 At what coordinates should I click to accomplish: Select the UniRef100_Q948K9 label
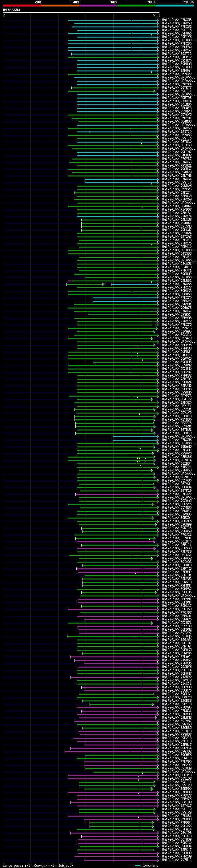(x=177, y=172)
